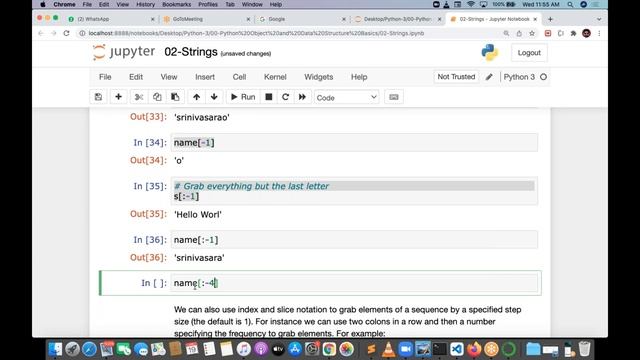
Task: Bookmark this page with the star icon
Action: [532, 33]
